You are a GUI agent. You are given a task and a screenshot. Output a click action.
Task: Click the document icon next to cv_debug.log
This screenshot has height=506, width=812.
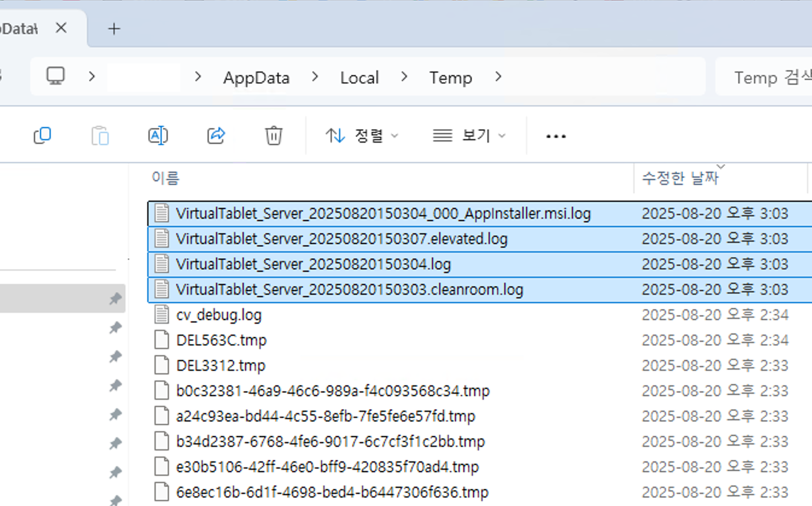coord(161,315)
